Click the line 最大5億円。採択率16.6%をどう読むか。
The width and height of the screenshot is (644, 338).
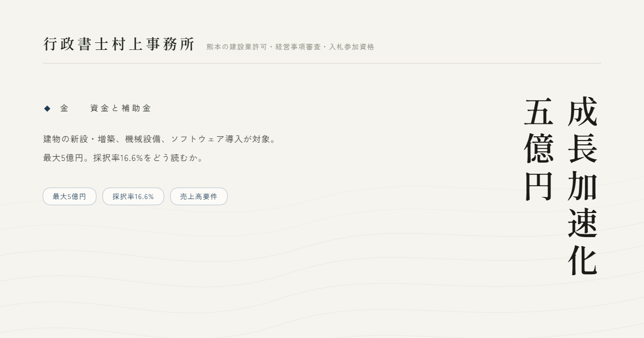point(124,158)
